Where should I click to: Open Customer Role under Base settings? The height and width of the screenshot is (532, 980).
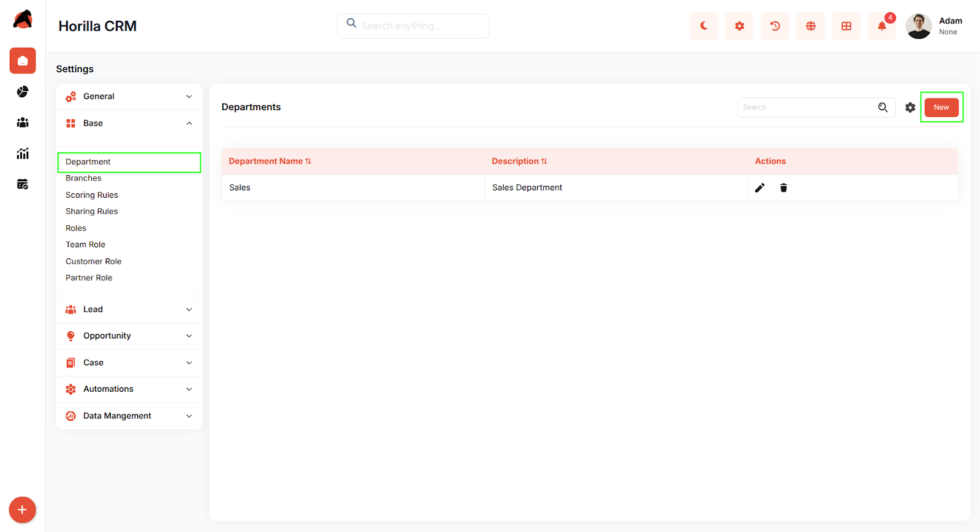[x=94, y=261]
